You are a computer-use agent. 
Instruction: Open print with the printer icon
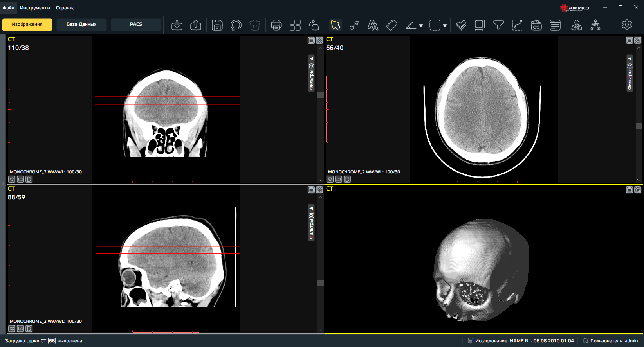(276, 25)
